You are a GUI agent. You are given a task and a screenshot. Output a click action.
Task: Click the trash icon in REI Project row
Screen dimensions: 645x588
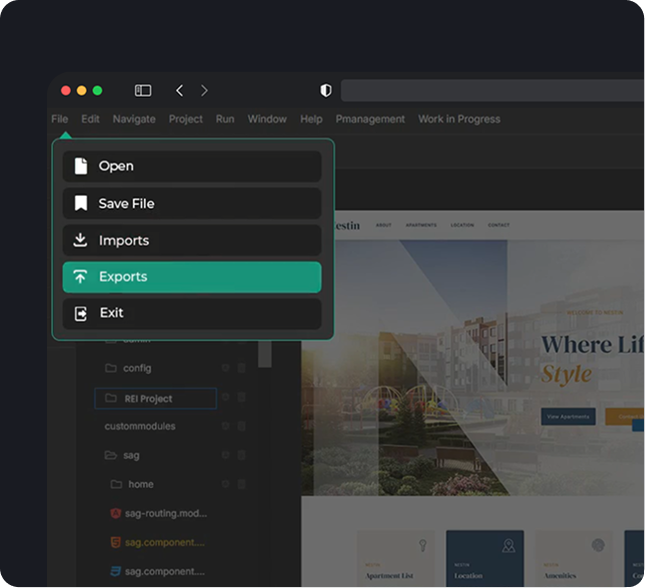click(x=241, y=397)
